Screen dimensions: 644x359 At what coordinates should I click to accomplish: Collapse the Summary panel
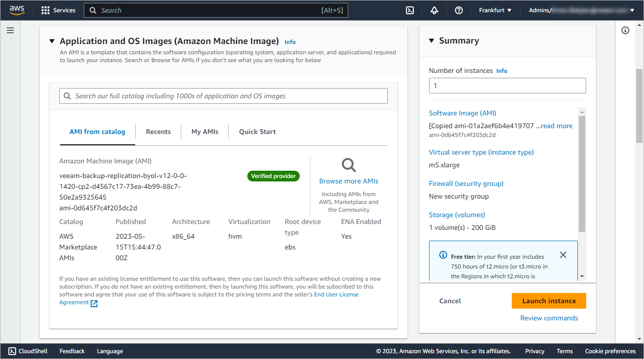(x=431, y=41)
